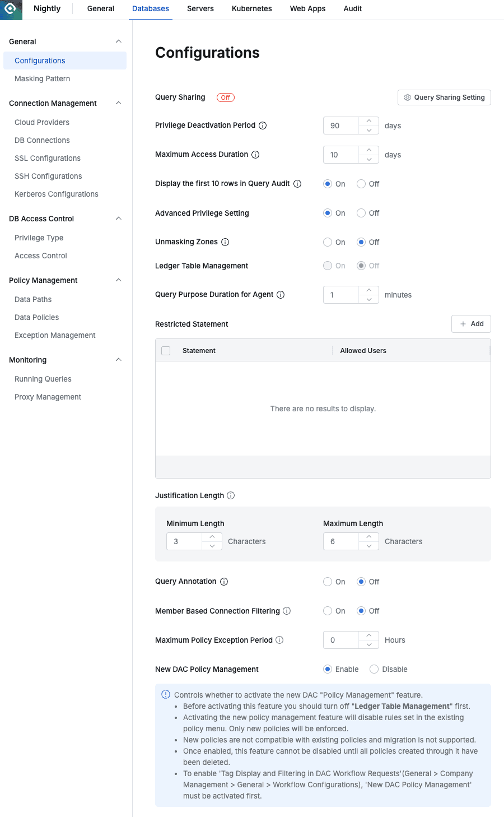
Task: Turn Unmasking Zones On
Action: click(328, 242)
